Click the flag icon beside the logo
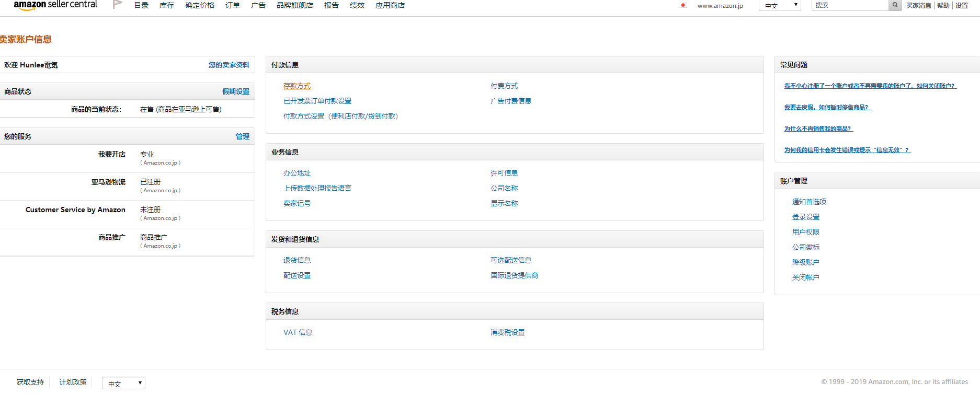The width and height of the screenshot is (980, 407). 117,5
